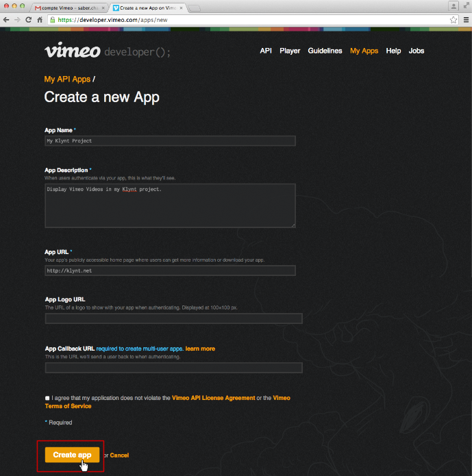
Task: Click the Create app button
Action: (73, 455)
